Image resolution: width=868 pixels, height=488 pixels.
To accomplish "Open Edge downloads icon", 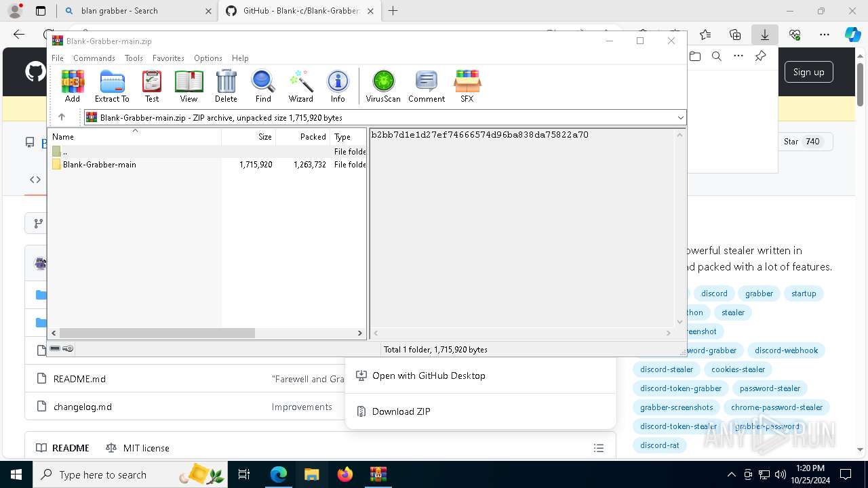I will point(764,35).
